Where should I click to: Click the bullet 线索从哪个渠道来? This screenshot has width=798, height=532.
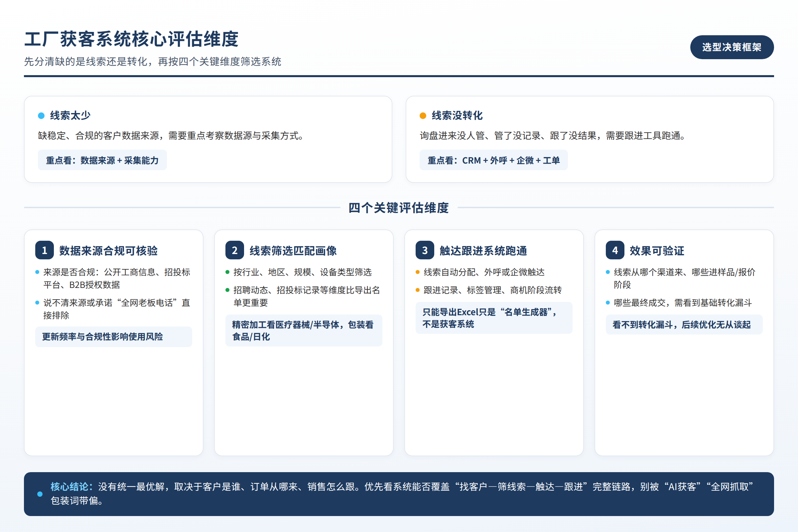684,278
